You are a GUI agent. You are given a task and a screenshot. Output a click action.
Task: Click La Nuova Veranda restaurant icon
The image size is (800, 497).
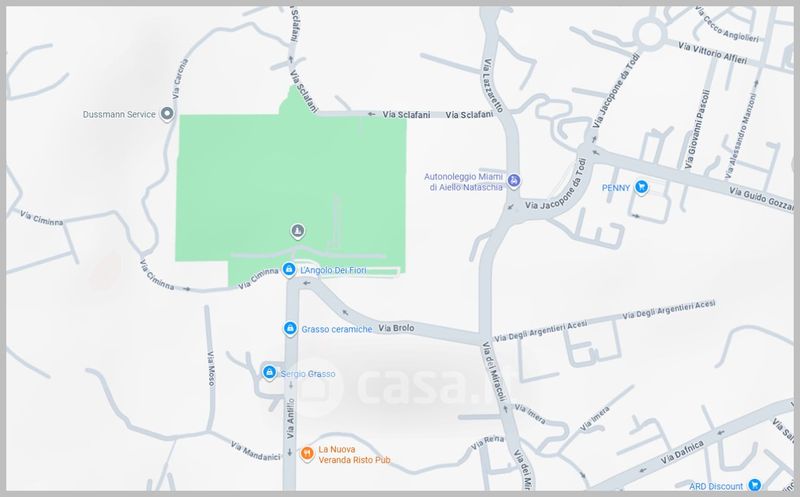point(307,453)
